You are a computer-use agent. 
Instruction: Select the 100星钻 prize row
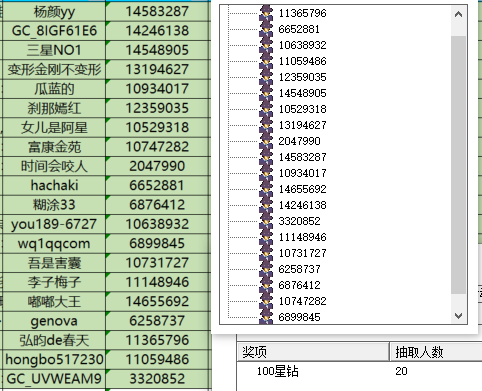(360, 371)
